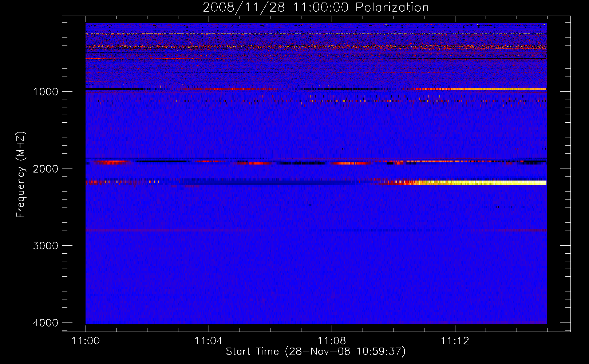Click the 'Frequency (MHZ)' axis label
Image resolution: width=589 pixels, height=364 pixels.
(21, 175)
